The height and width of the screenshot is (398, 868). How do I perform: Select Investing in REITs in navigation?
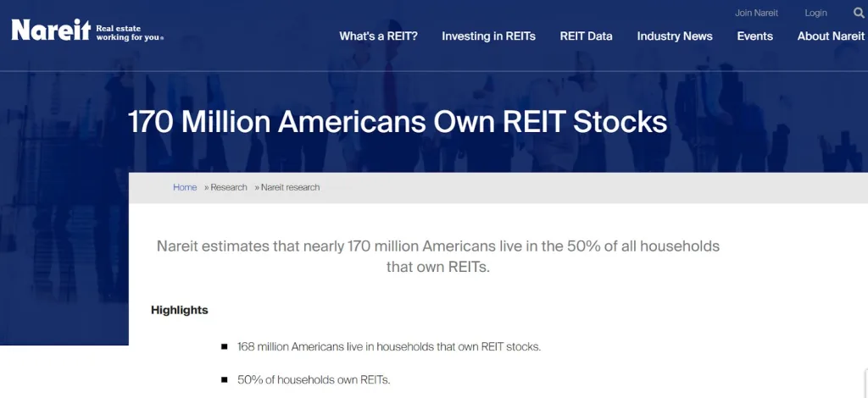click(x=488, y=36)
